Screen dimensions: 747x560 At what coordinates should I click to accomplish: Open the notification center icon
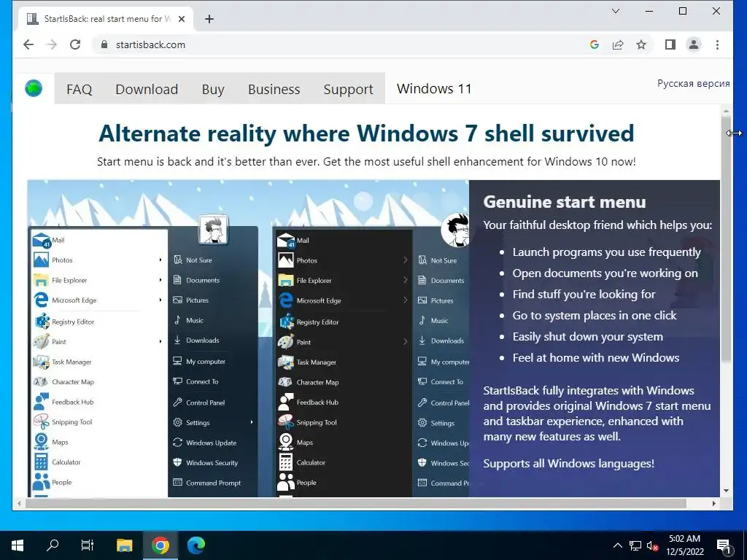pos(724,545)
